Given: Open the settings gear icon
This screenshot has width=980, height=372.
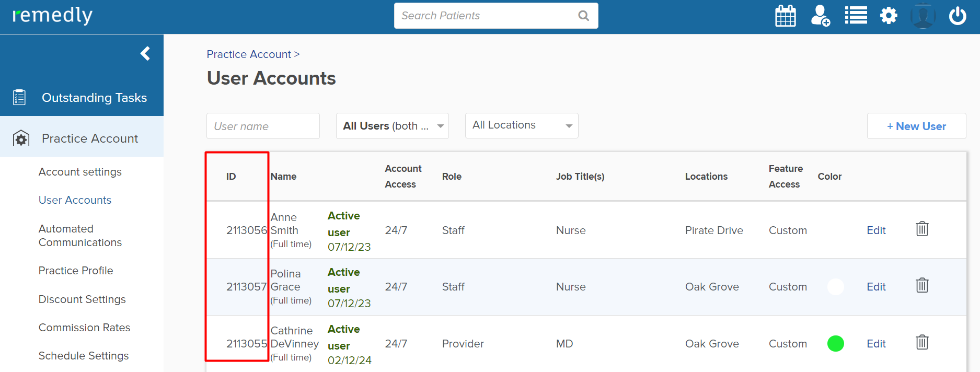Looking at the screenshot, I should tap(889, 16).
